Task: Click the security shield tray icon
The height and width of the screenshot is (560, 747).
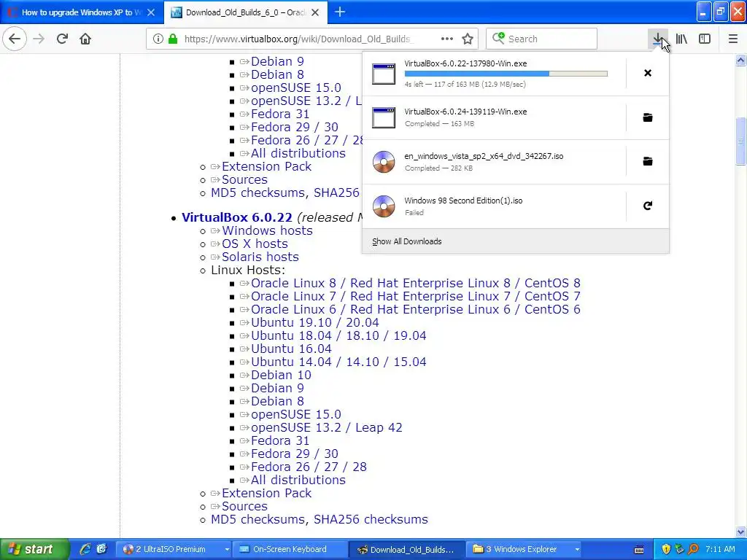Action: (666, 549)
